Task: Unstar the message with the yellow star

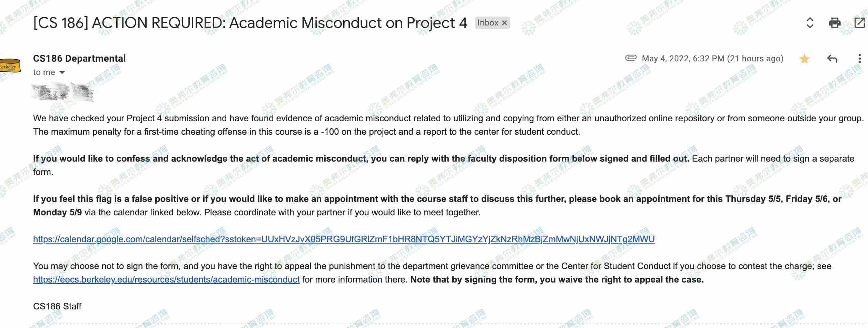Action: [804, 59]
